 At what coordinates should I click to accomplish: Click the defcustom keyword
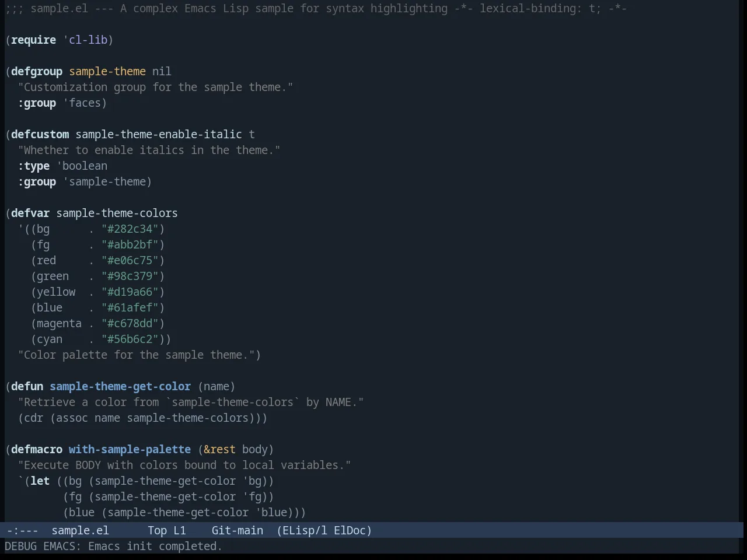click(x=40, y=134)
